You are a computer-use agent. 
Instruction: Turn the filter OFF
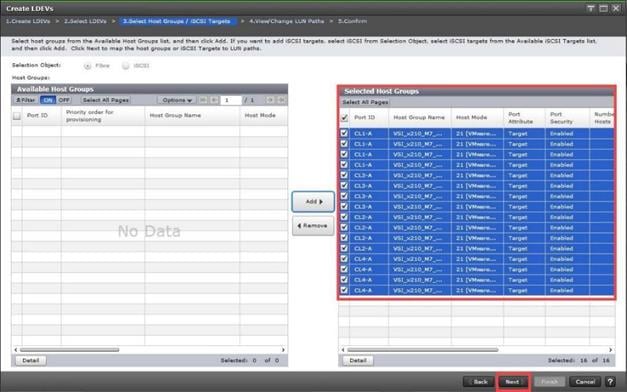coord(64,100)
